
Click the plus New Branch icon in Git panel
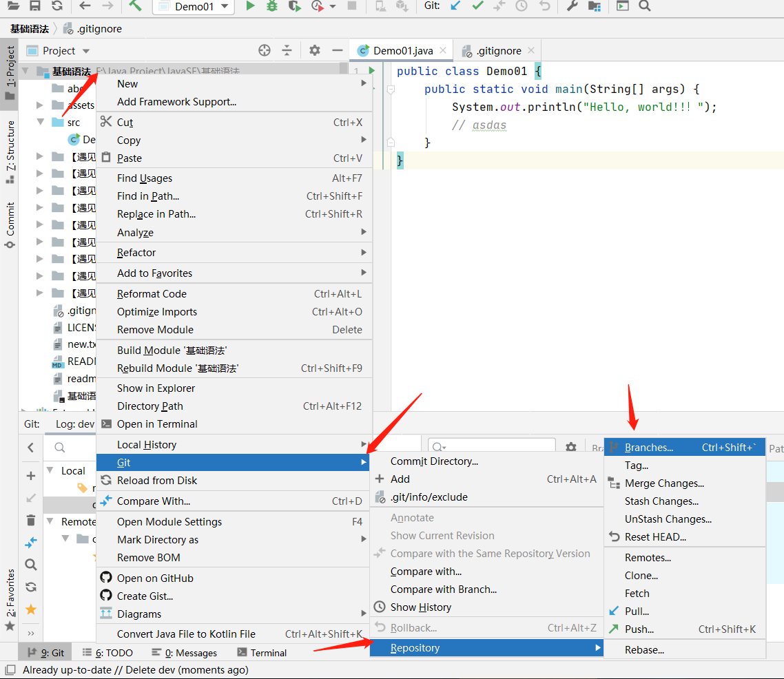click(30, 476)
